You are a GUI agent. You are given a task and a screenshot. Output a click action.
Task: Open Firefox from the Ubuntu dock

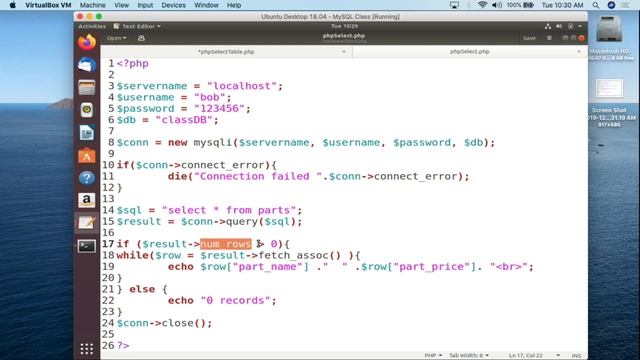click(x=87, y=42)
